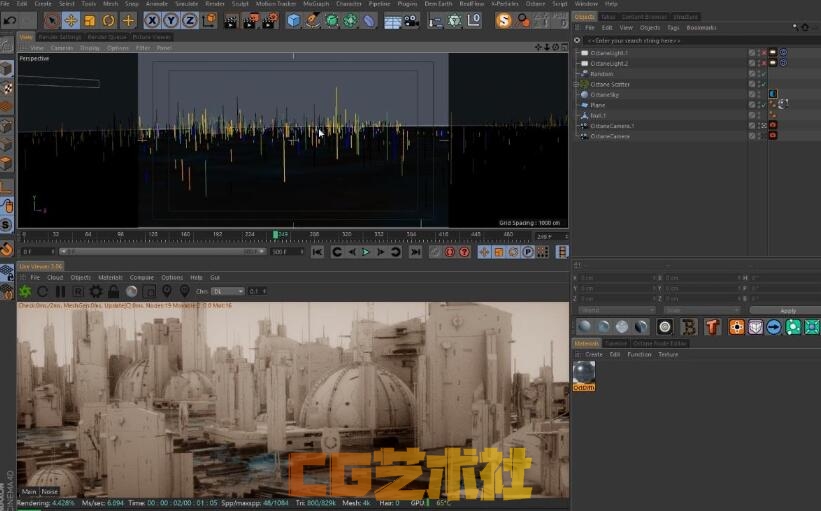Select the Objects manager tab
821x511 pixels.
point(584,17)
